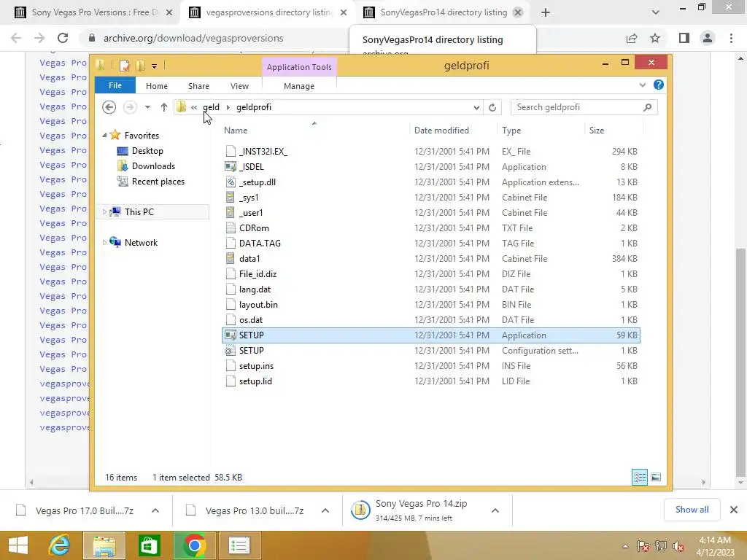This screenshot has width=747, height=560.
Task: Click geld in the address breadcrumb
Action: (212, 107)
